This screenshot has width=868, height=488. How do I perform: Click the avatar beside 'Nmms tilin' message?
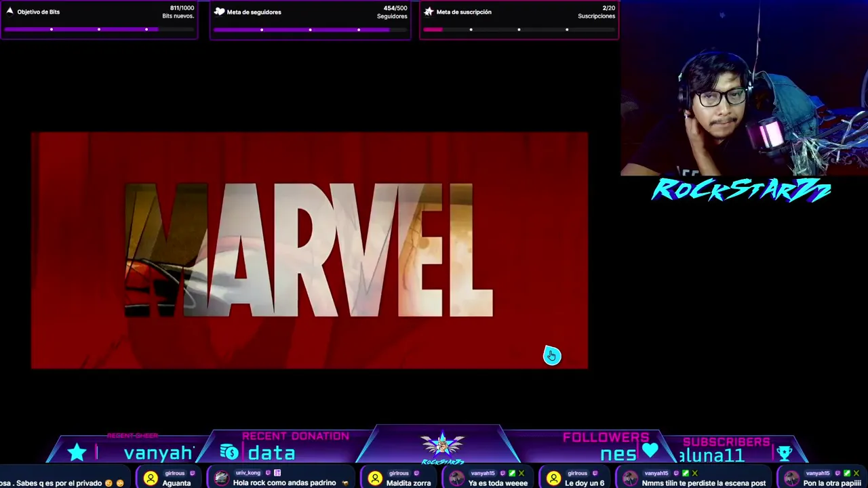tap(630, 479)
